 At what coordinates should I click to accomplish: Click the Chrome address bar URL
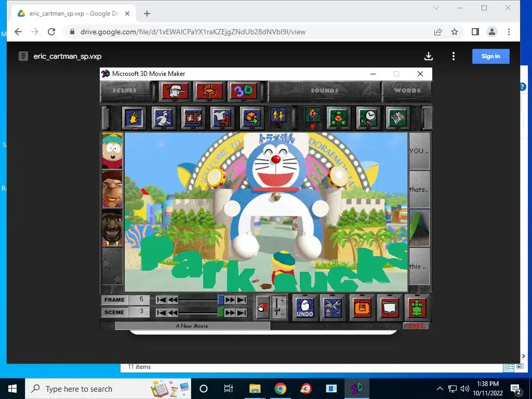193,32
